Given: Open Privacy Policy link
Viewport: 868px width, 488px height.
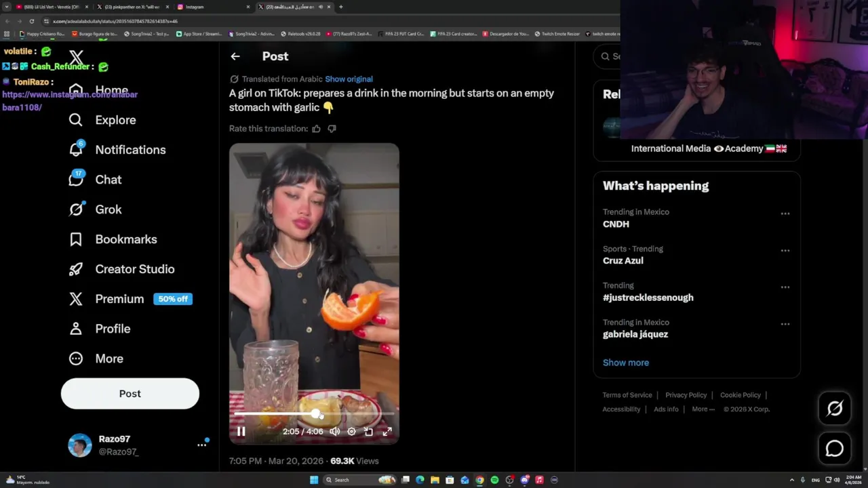Looking at the screenshot, I should coord(686,395).
